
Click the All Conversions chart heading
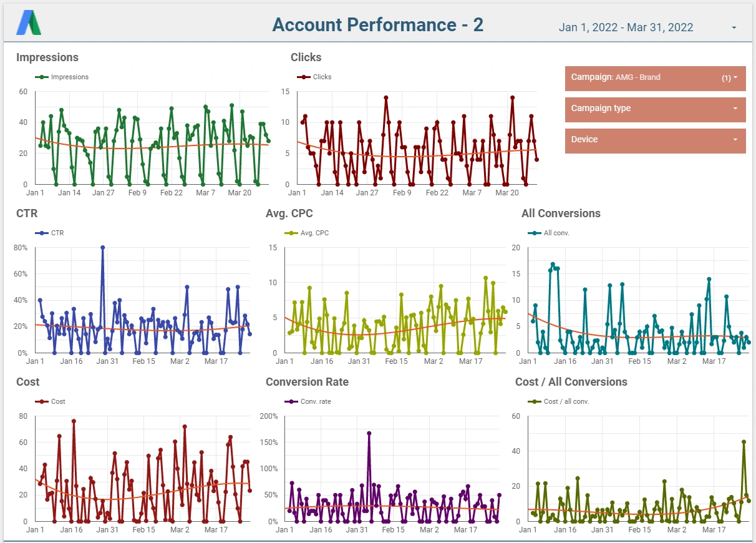pos(561,213)
